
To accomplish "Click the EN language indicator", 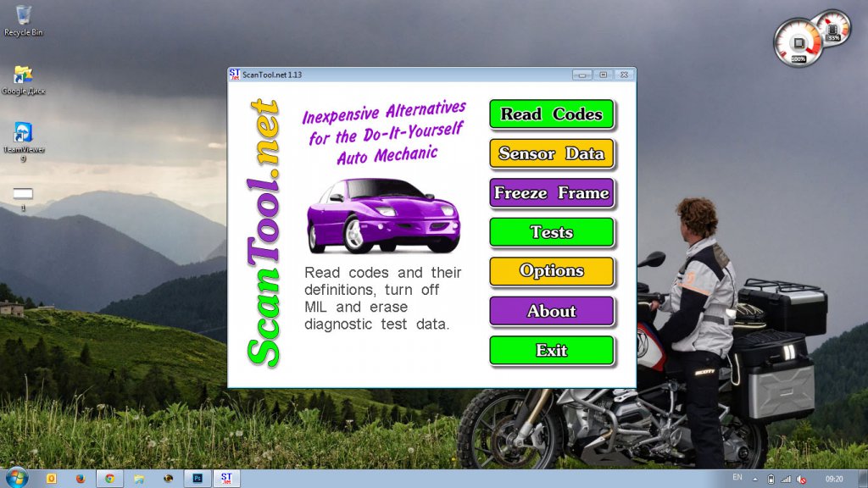I will (x=737, y=478).
